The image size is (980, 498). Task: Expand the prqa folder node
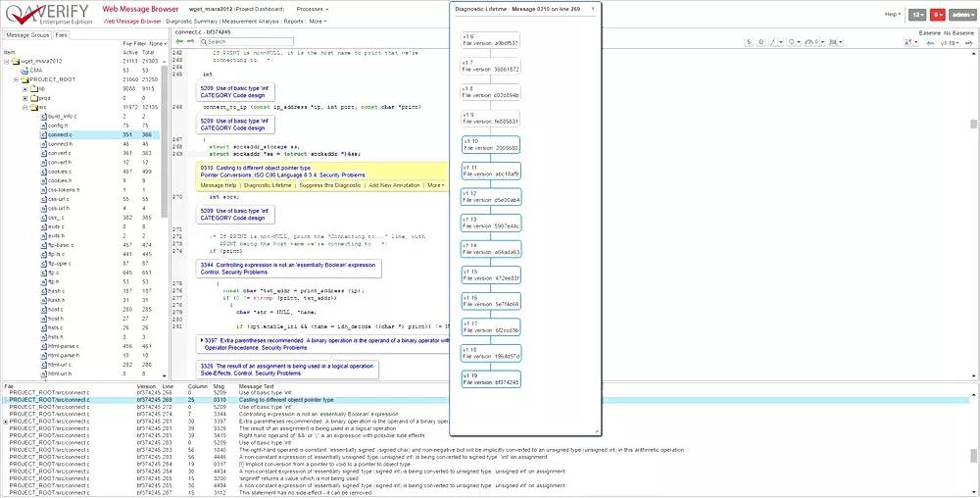point(25,98)
